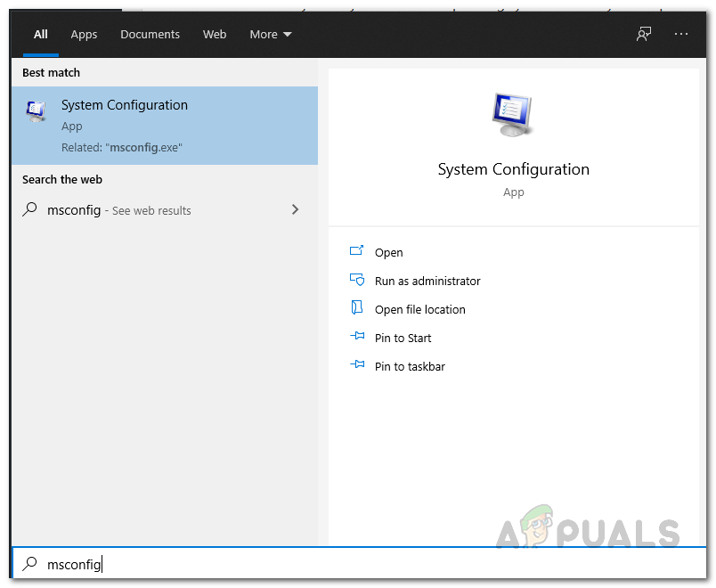
Task: Click System Configuration title in preview pane
Action: coord(513,169)
